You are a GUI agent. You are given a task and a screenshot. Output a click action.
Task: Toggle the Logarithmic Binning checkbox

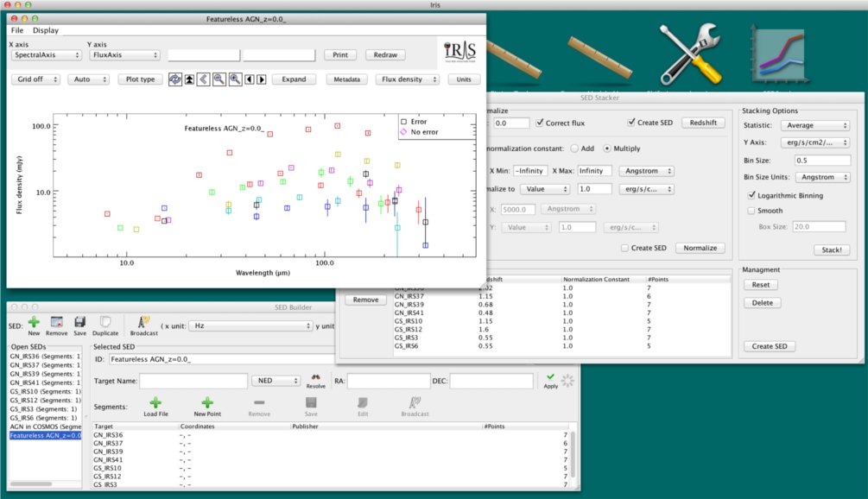[x=751, y=195]
